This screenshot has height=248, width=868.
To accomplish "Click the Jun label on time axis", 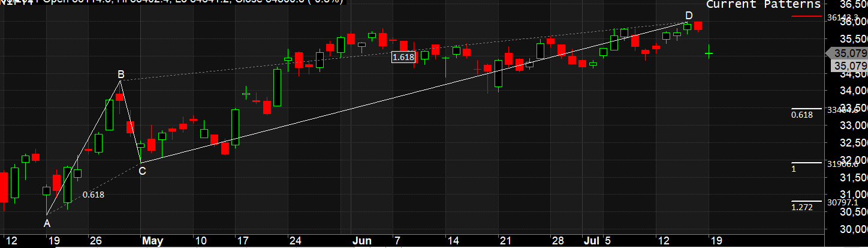I will (361, 241).
